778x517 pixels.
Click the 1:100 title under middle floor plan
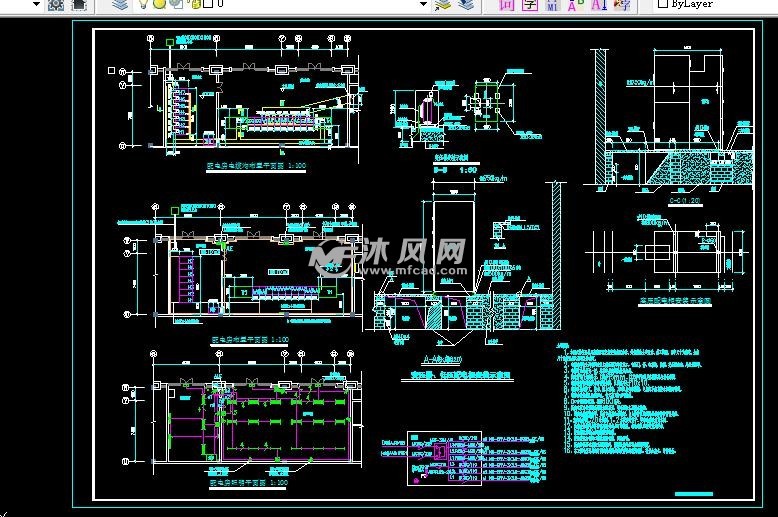coord(250,340)
